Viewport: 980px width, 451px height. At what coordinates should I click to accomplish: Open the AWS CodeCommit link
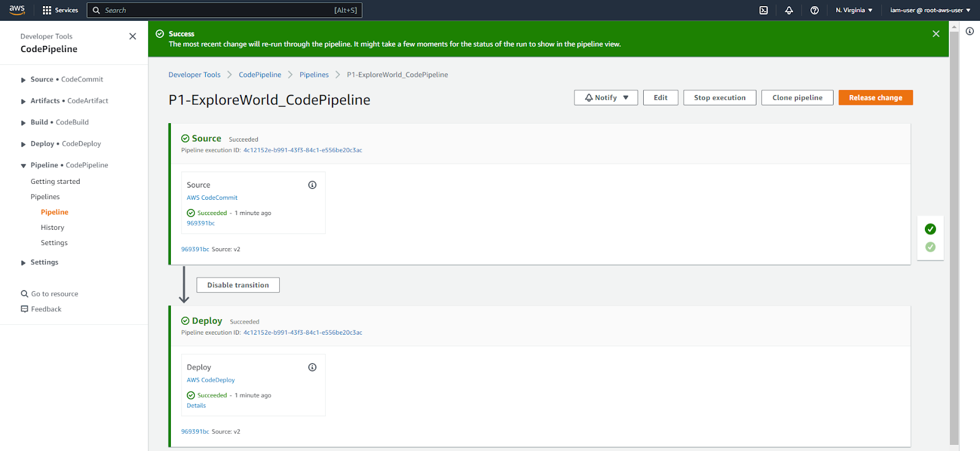(212, 198)
